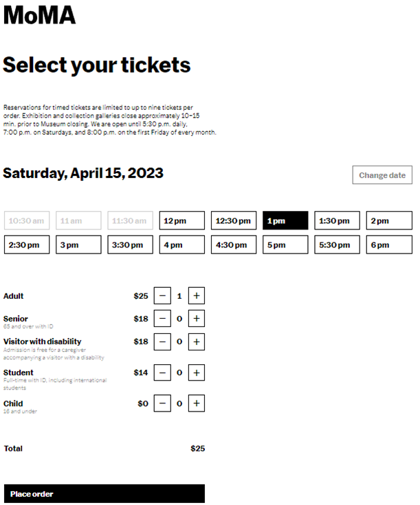Increase the Adult ticket count
This screenshot has width=420, height=505.
tap(197, 296)
